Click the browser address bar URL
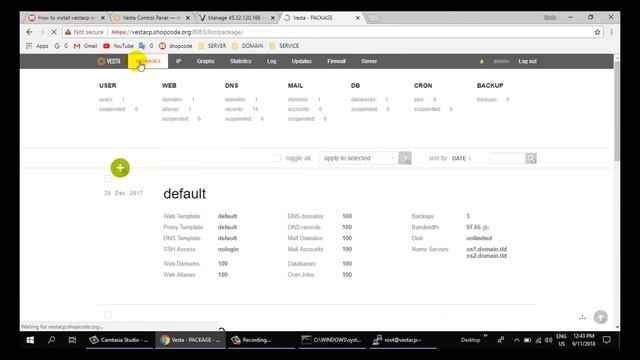This screenshot has height=360, width=640. tap(177, 32)
